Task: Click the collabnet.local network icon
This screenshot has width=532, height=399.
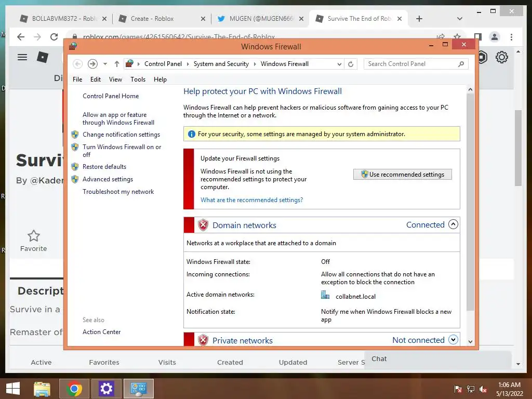Action: [x=325, y=295]
